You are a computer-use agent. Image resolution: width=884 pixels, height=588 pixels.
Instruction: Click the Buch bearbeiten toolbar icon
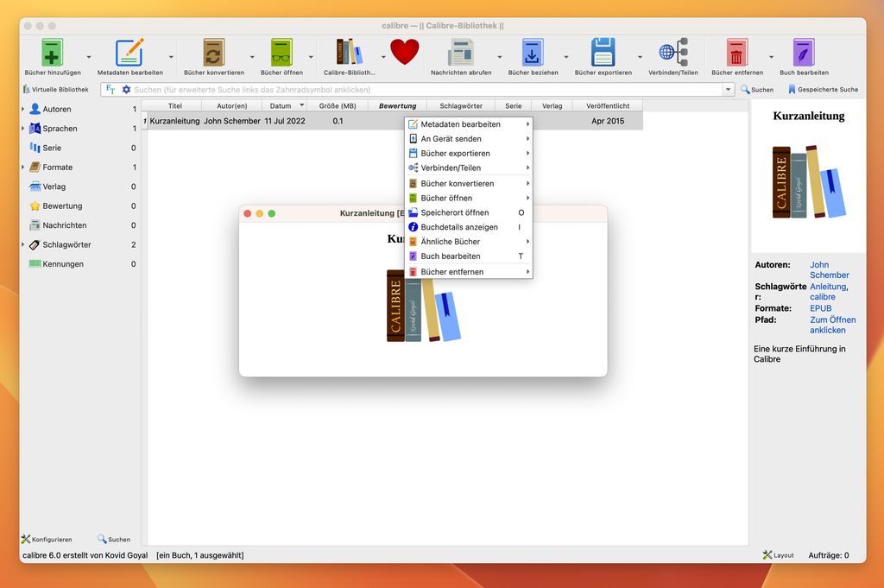click(804, 54)
